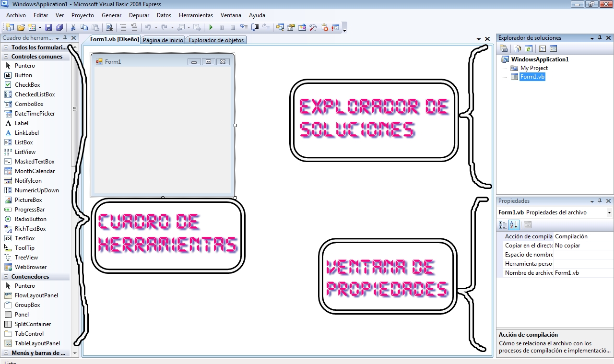The width and height of the screenshot is (614, 364).
Task: Collapse the Controles comunes section
Action: (6, 57)
